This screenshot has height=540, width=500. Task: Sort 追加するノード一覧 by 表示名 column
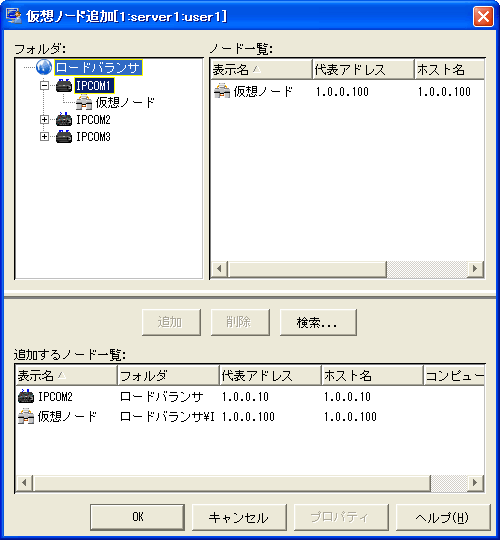tap(66, 375)
